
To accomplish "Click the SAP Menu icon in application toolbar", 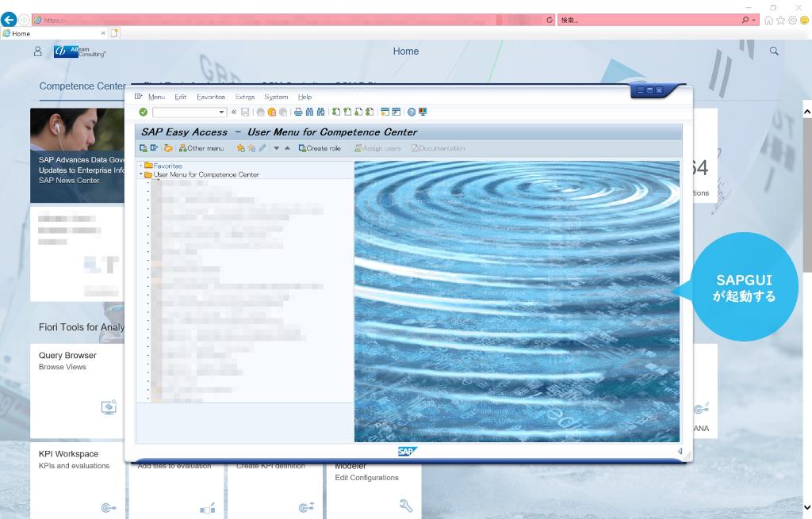I will [x=154, y=148].
